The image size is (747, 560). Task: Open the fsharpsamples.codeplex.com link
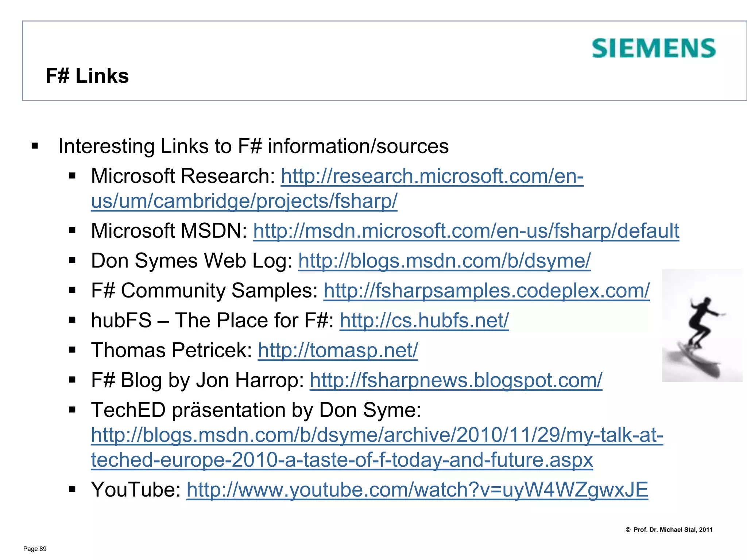[486, 291]
